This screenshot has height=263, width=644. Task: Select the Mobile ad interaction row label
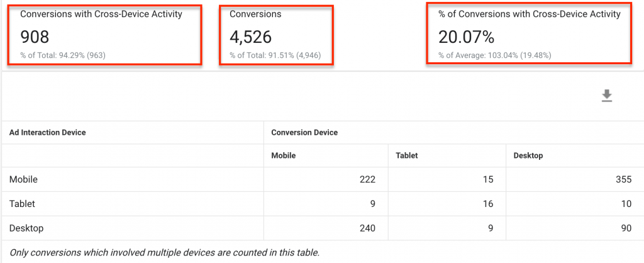[24, 179]
